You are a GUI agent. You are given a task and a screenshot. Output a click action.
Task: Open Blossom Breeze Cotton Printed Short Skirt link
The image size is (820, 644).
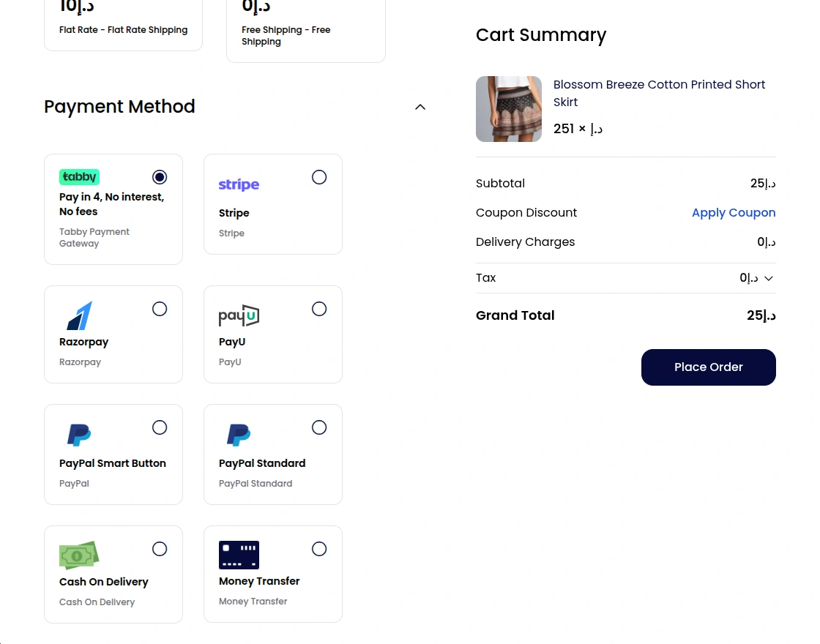659,93
